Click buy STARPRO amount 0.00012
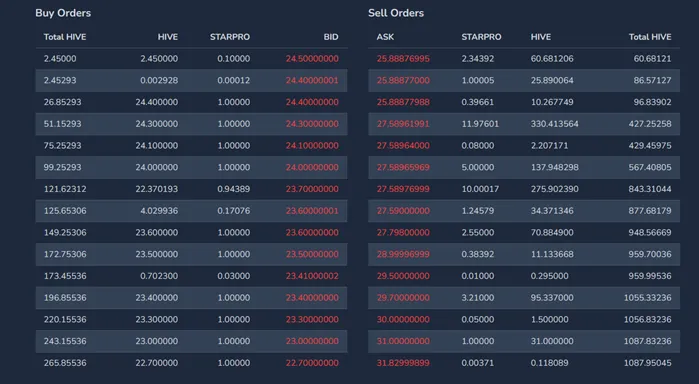Screen dimensions: 699x384 [234, 81]
